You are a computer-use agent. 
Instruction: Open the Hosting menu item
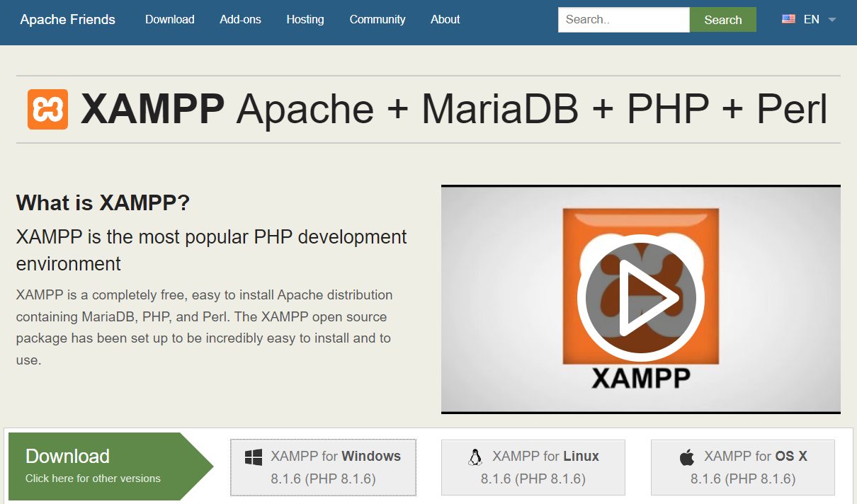tap(305, 20)
